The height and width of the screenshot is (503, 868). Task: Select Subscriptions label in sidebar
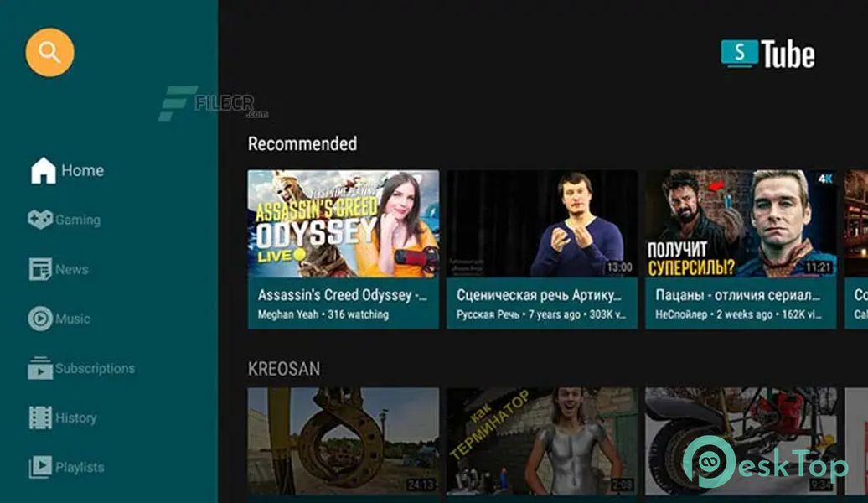click(x=95, y=368)
